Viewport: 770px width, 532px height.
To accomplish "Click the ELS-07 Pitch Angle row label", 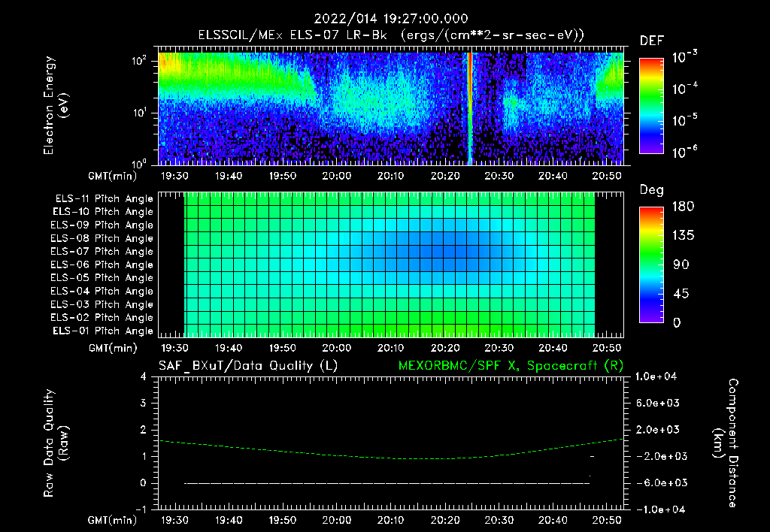I will pos(102,251).
